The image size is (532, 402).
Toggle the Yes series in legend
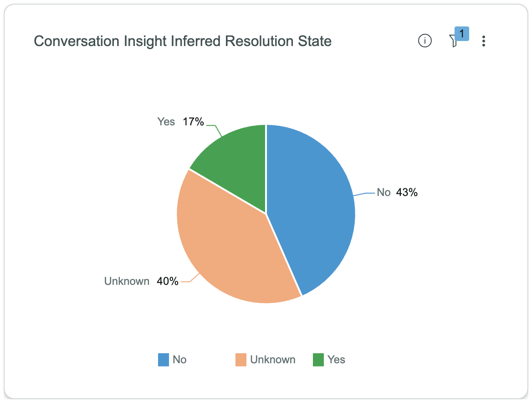(329, 360)
